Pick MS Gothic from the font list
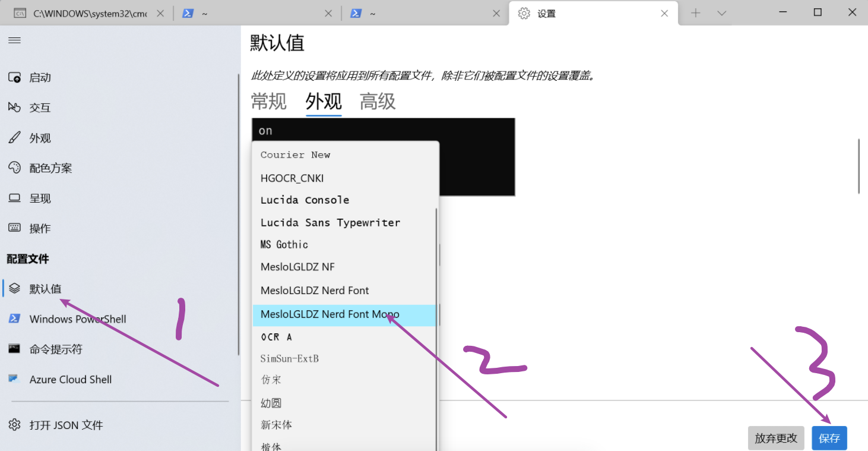868x451 pixels. point(284,244)
